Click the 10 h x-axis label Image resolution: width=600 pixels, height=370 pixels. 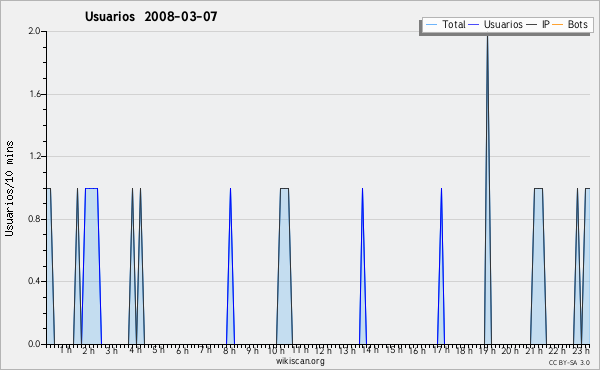(276, 350)
